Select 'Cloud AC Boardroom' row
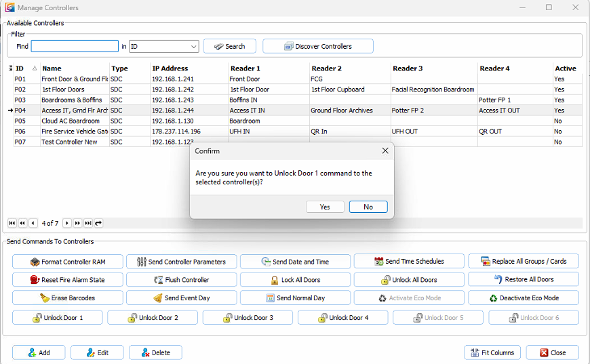Image resolution: width=590 pixels, height=364 pixels. pos(298,121)
